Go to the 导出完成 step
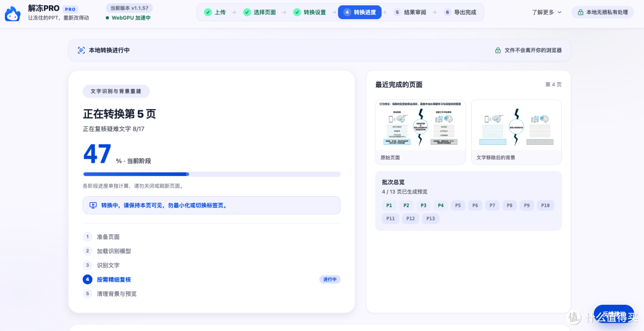The image size is (644, 331). pyautogui.click(x=460, y=13)
